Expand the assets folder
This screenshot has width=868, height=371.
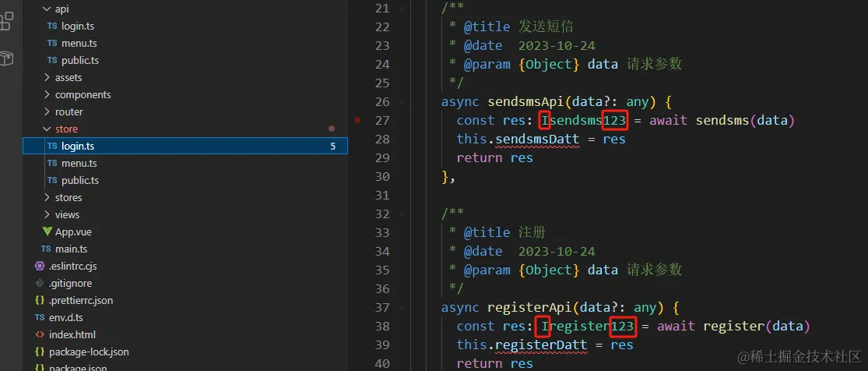pos(47,78)
